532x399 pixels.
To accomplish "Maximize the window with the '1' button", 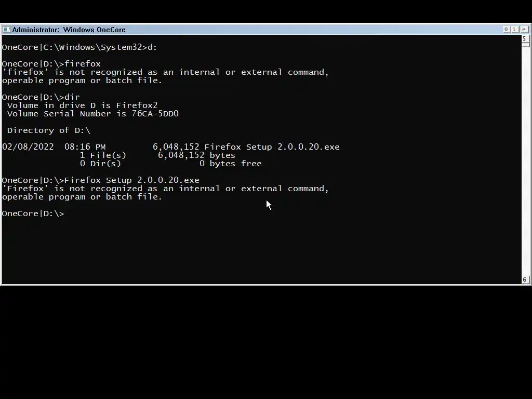I will point(514,30).
